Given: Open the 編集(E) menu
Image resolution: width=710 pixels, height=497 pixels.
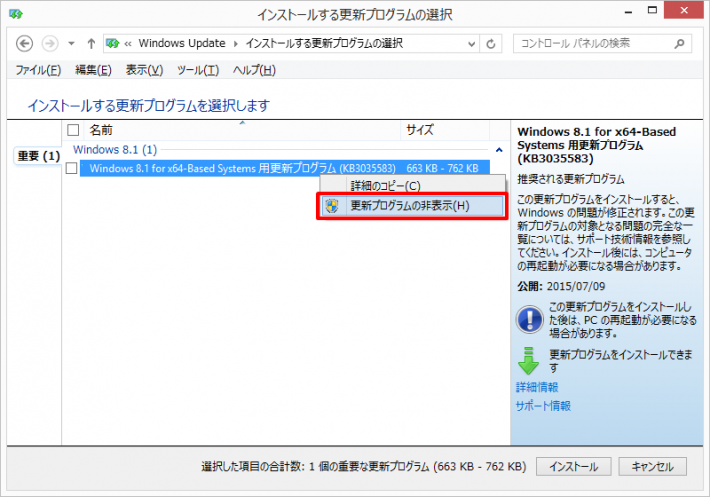Looking at the screenshot, I should 93,70.
